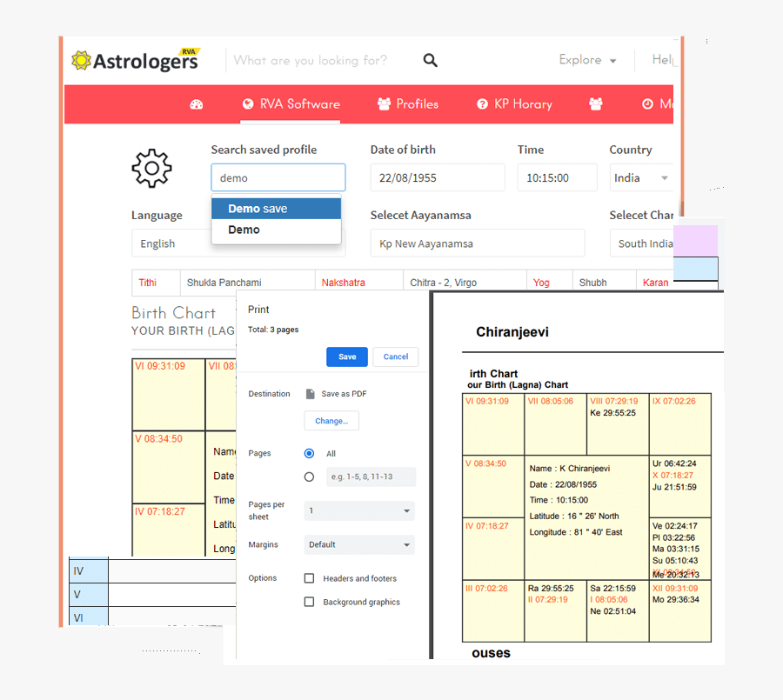This screenshot has height=700, width=783.
Task: Select the custom page range radio button
Action: click(309, 477)
